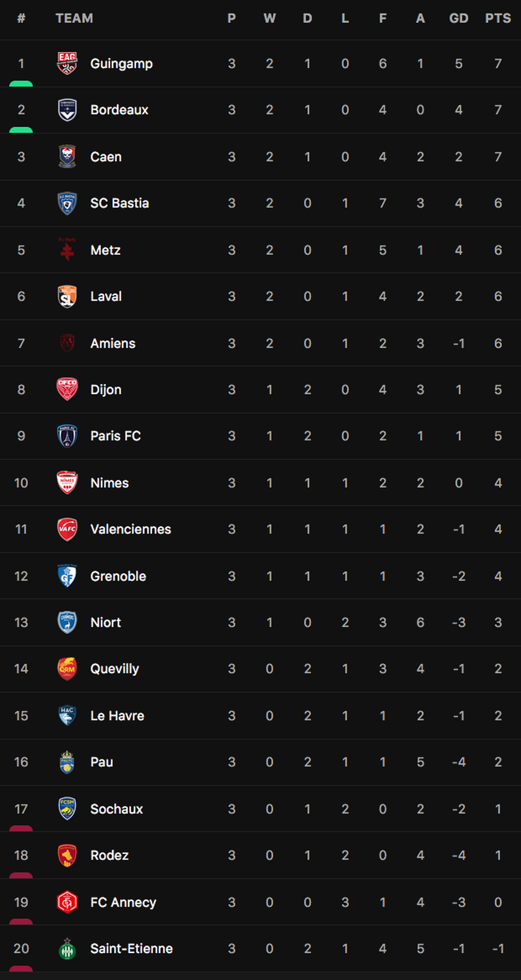521x980 pixels.
Task: Click the Valenciennes VAFC logo
Action: 67,529
